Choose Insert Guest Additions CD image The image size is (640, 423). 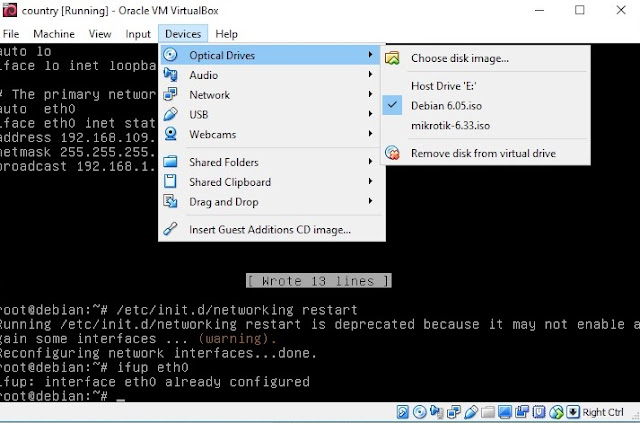(x=272, y=229)
